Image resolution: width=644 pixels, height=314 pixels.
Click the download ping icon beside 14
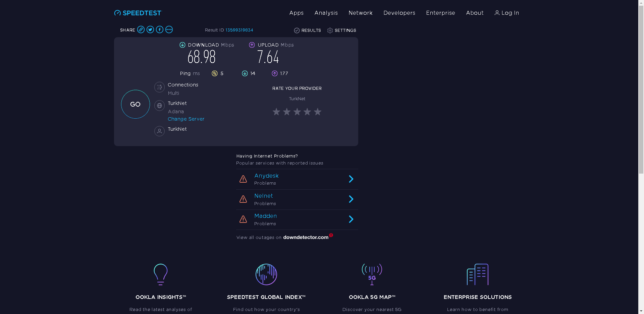[245, 73]
